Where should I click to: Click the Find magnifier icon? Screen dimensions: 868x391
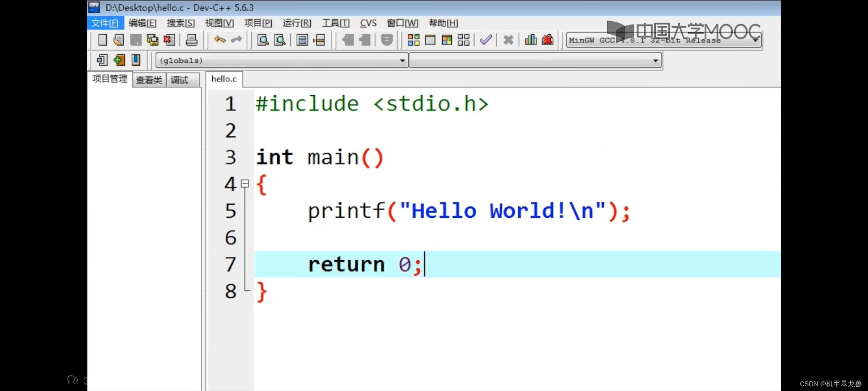pos(263,40)
